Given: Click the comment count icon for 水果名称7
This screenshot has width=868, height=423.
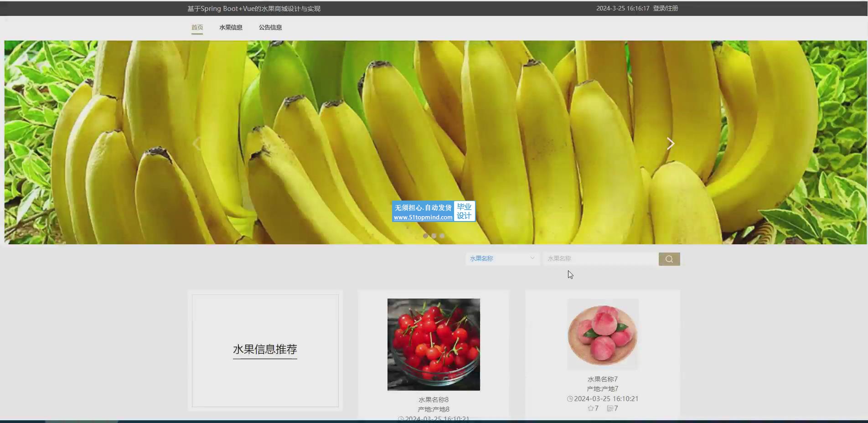Looking at the screenshot, I should pos(610,408).
